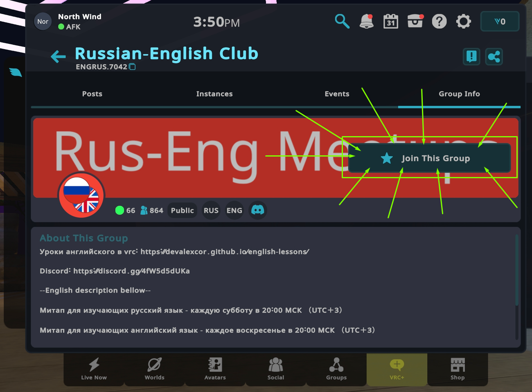The image size is (532, 392).
Task: Switch to the Instances tab
Action: [x=214, y=94]
